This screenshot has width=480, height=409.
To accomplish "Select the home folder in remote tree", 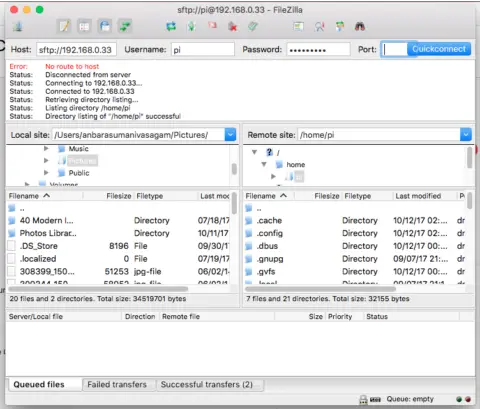I will tap(296, 165).
